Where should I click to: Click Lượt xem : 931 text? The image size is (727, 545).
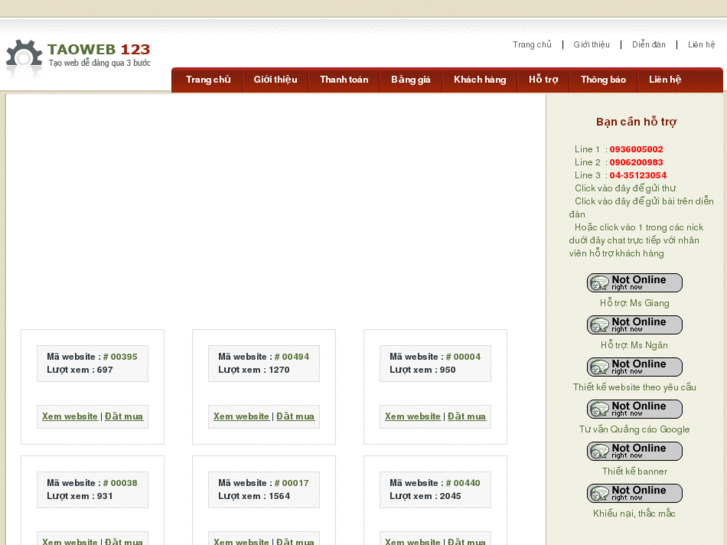(x=80, y=496)
